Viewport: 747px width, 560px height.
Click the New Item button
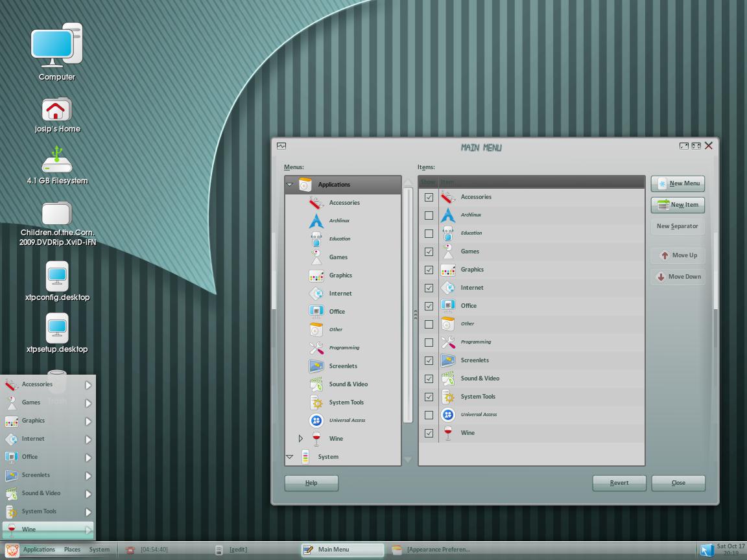678,205
